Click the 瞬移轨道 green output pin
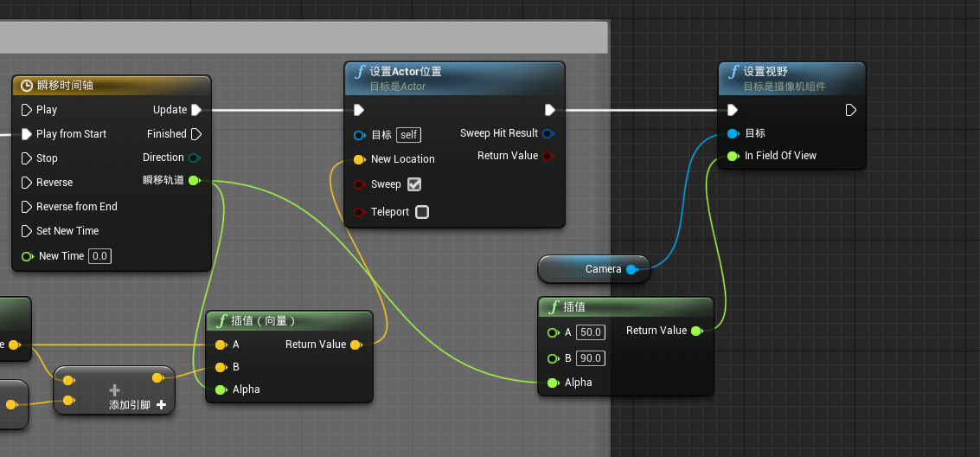 click(195, 181)
